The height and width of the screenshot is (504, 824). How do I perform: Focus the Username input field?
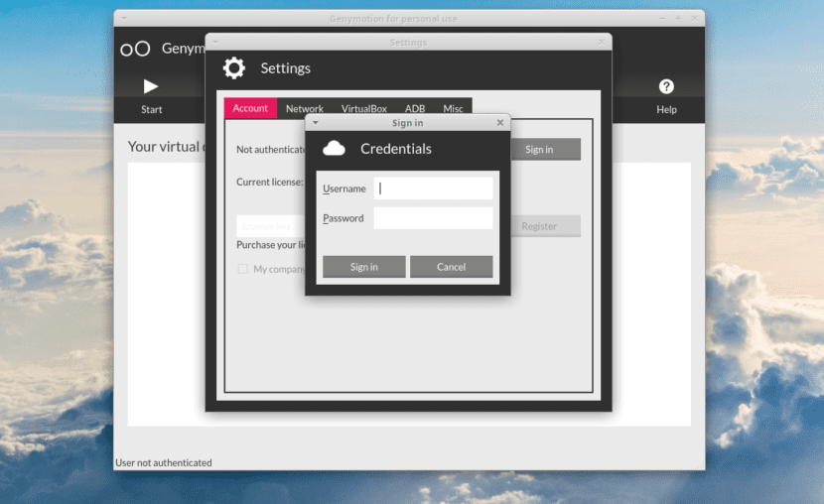(x=433, y=189)
